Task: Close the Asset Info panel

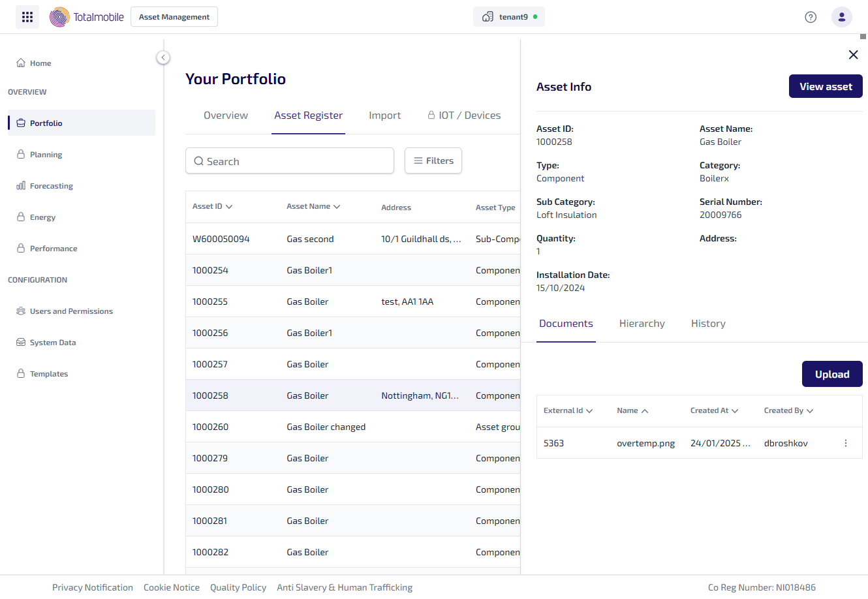Action: click(853, 55)
